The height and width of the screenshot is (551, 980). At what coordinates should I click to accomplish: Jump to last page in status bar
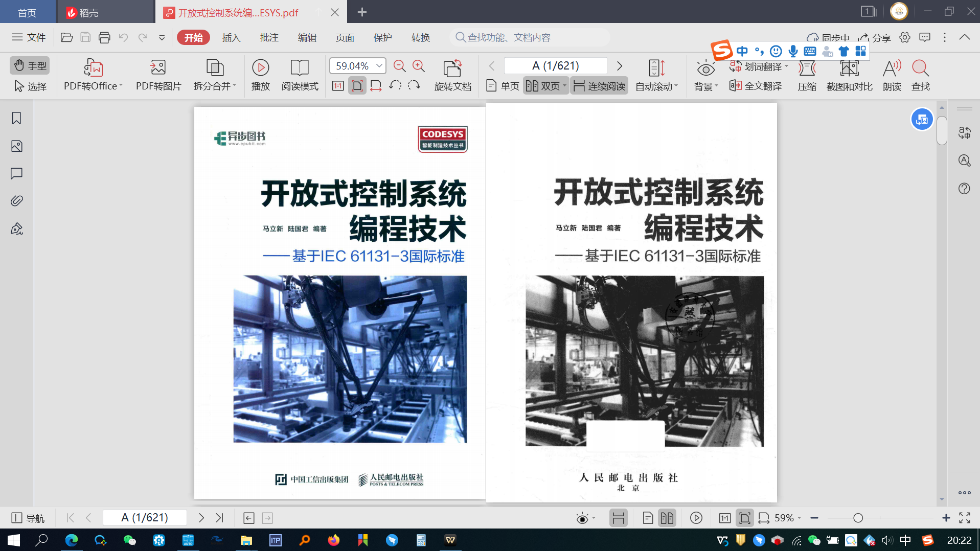pos(219,518)
